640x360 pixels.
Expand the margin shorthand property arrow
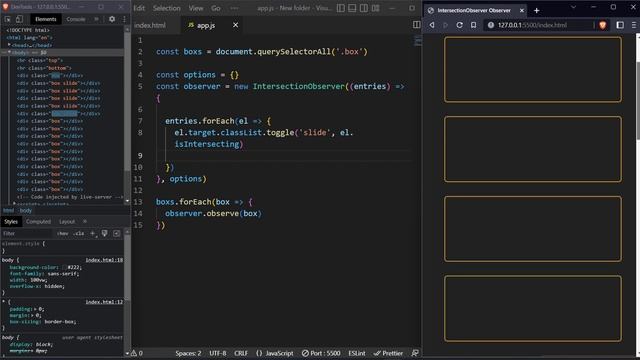click(32, 316)
